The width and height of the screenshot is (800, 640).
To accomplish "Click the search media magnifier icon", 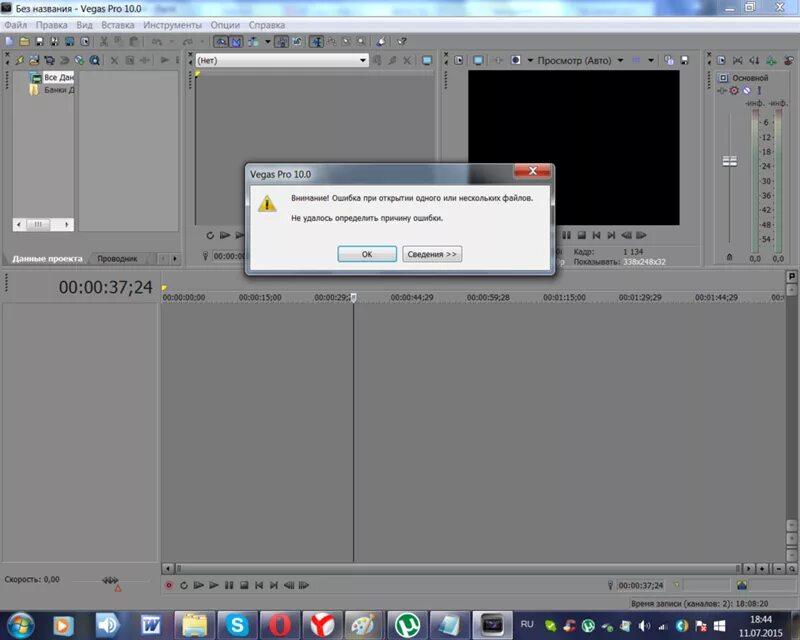I will pyautogui.click(x=94, y=60).
